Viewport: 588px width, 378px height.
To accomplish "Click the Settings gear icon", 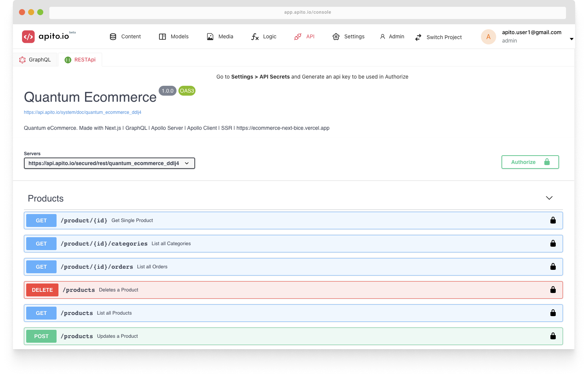I will coord(336,37).
